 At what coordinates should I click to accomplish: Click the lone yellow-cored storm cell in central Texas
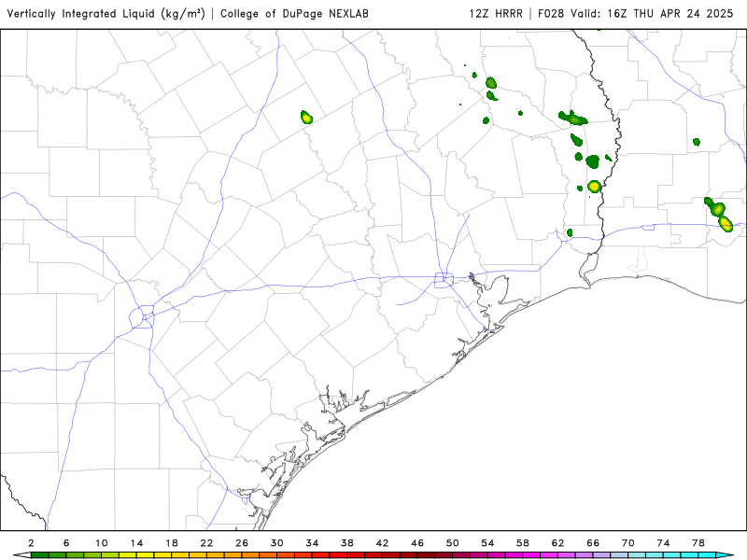(x=306, y=118)
